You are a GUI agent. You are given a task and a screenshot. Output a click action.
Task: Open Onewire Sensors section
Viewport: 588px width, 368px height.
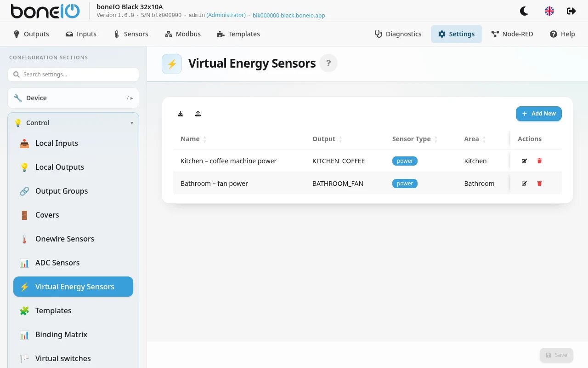(x=73, y=239)
